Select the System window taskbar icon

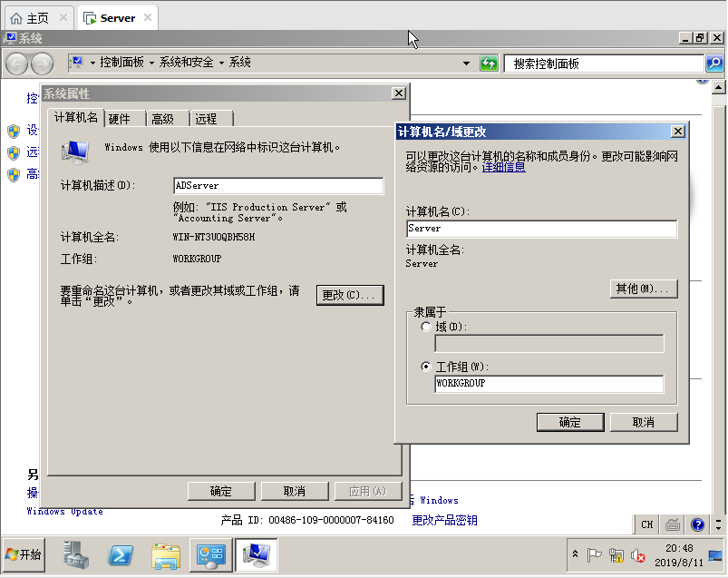(257, 554)
